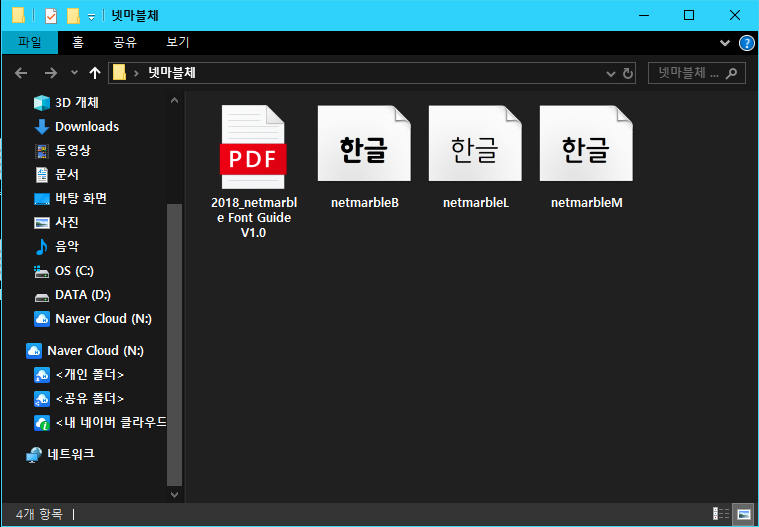Select the netmarbleB font file icon
This screenshot has width=759, height=527.
pyautogui.click(x=364, y=143)
